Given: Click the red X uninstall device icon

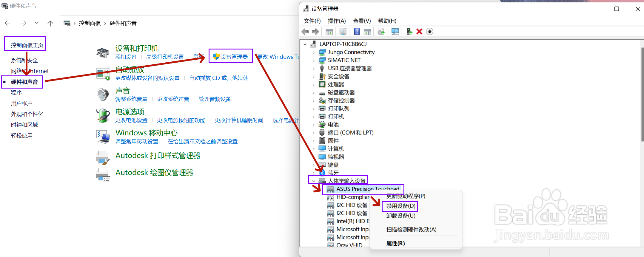Looking at the screenshot, I should pos(419,32).
